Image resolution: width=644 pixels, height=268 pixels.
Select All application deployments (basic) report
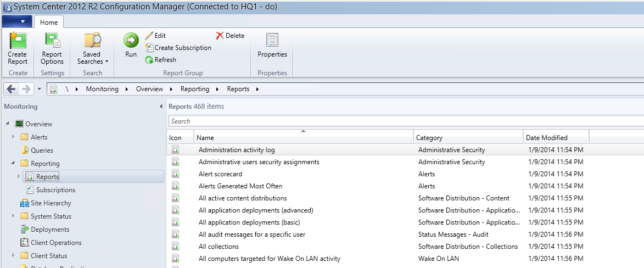pos(249,222)
